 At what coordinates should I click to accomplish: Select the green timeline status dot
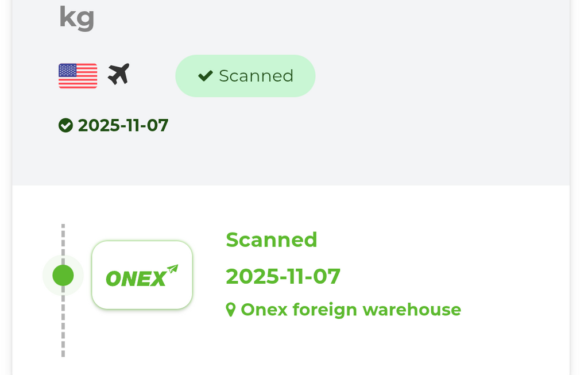pos(63,275)
